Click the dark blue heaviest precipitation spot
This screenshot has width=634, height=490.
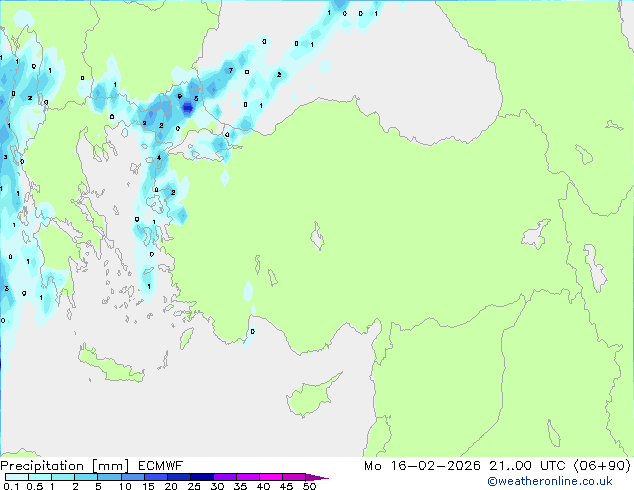coord(187,108)
